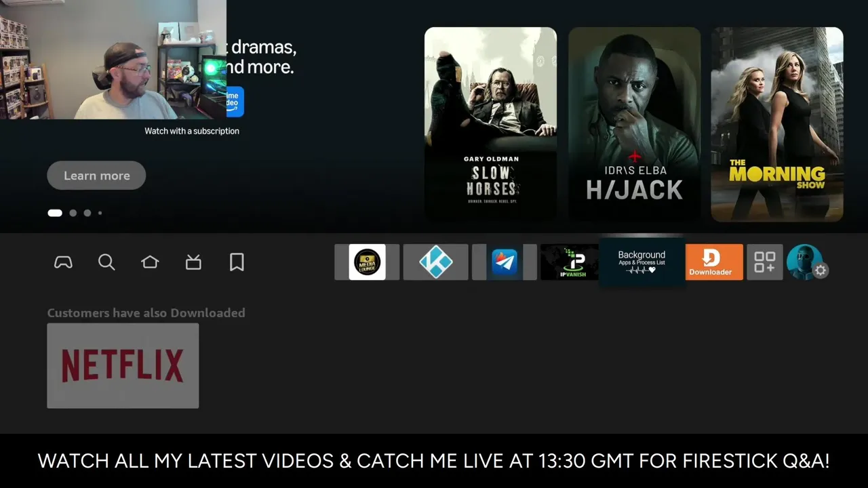The image size is (868, 488).
Task: Select the Slow Horses poster
Action: (490, 124)
